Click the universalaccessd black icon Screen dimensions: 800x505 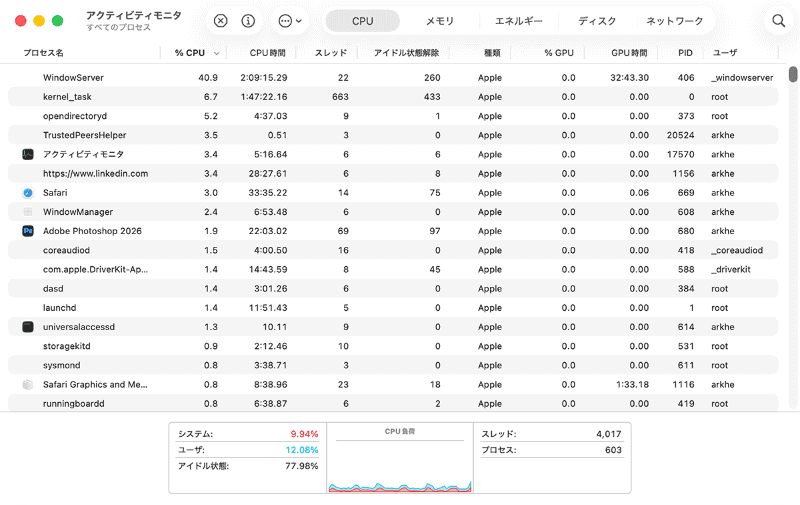point(28,327)
